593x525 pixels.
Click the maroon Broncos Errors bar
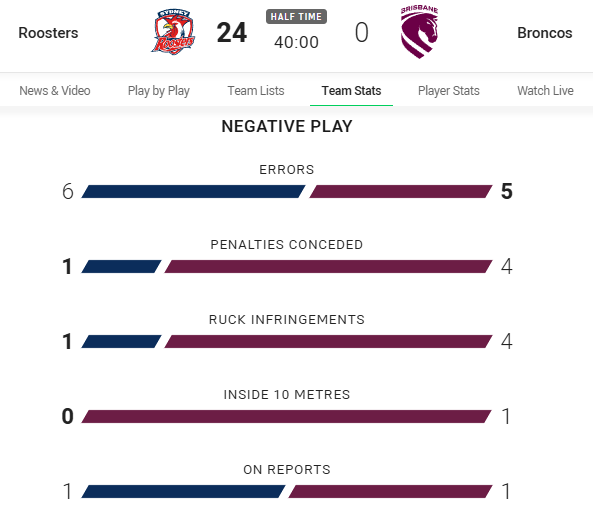pyautogui.click(x=401, y=191)
